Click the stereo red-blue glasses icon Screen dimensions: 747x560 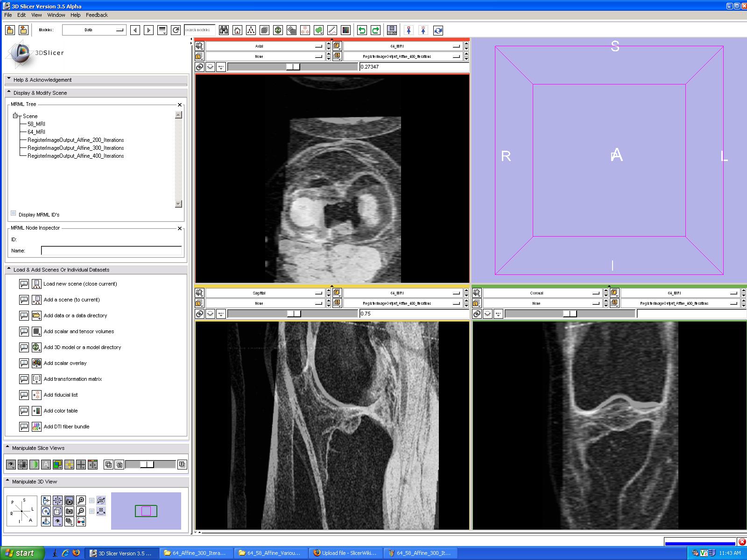tap(81, 521)
